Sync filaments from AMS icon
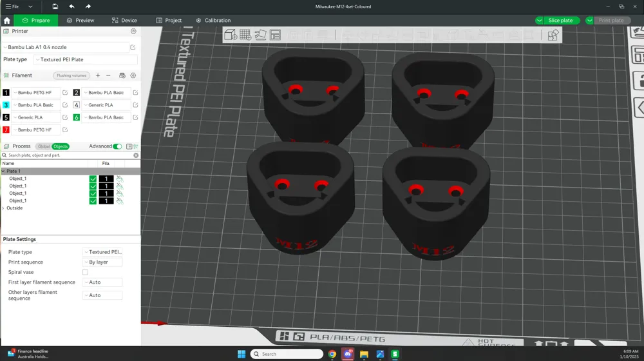This screenshot has height=361, width=644. coord(122,75)
